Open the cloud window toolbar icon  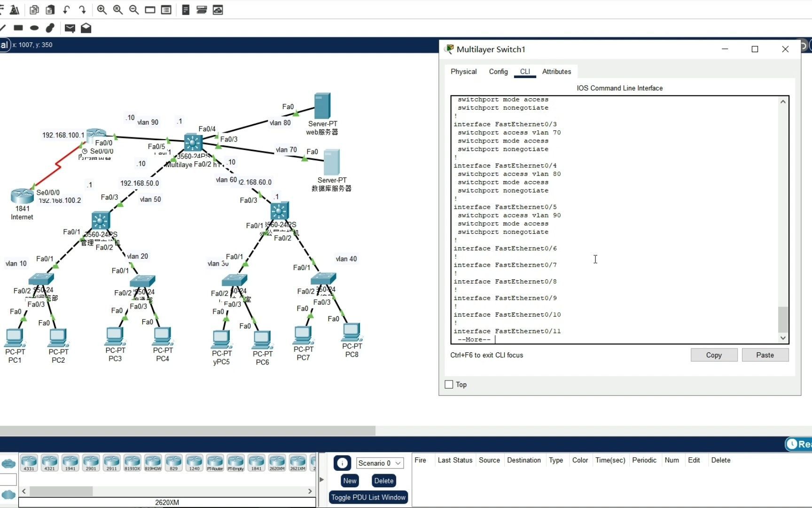[x=218, y=9]
